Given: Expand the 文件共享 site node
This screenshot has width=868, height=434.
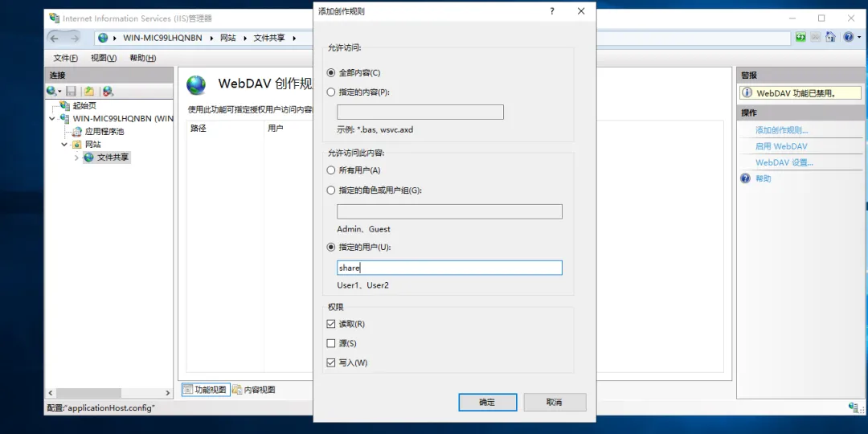Looking at the screenshot, I should pyautogui.click(x=76, y=158).
